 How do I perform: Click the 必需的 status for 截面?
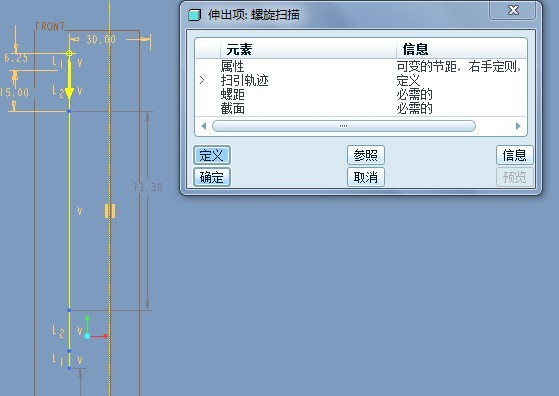pos(415,108)
